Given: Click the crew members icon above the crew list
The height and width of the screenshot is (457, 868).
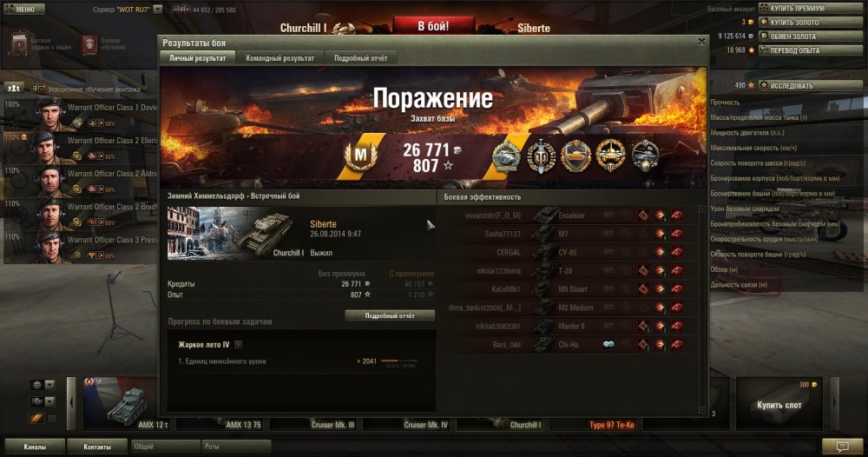Looking at the screenshot, I should click(14, 88).
